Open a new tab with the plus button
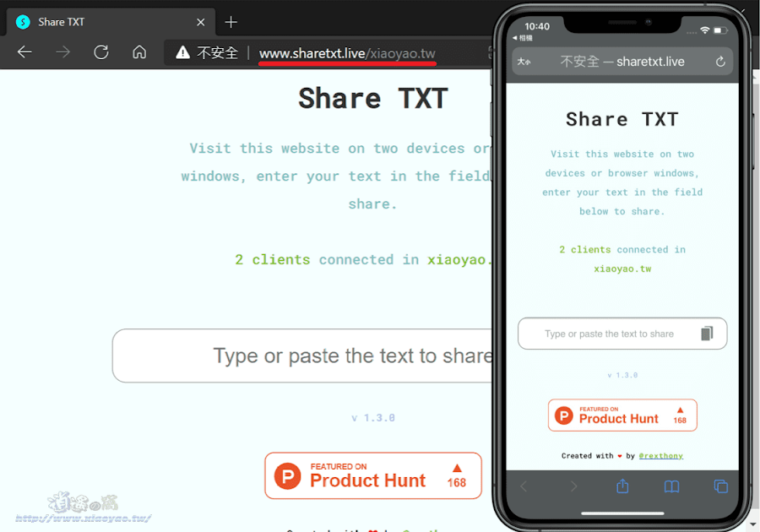Screen dimensions: 760x532 pos(231,22)
